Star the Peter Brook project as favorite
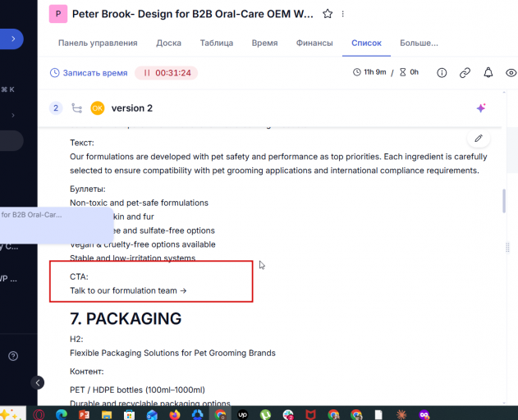Viewport: 518px width, 420px height. point(328,14)
